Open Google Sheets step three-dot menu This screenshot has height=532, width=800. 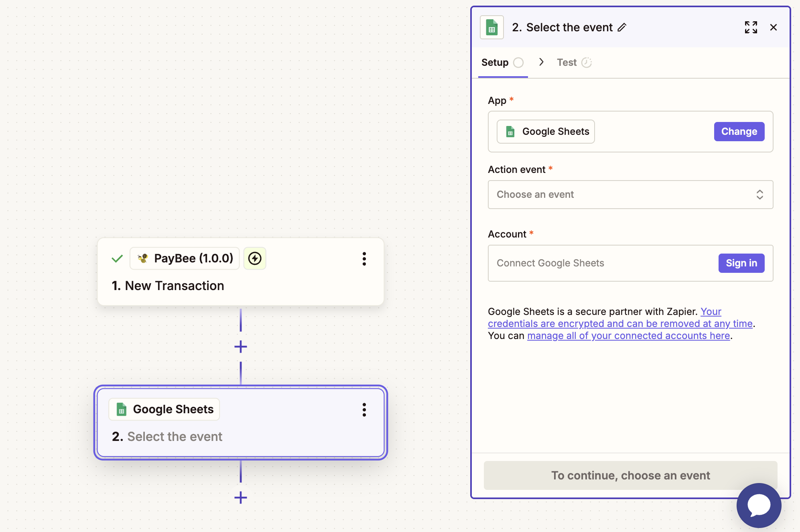pyautogui.click(x=364, y=410)
